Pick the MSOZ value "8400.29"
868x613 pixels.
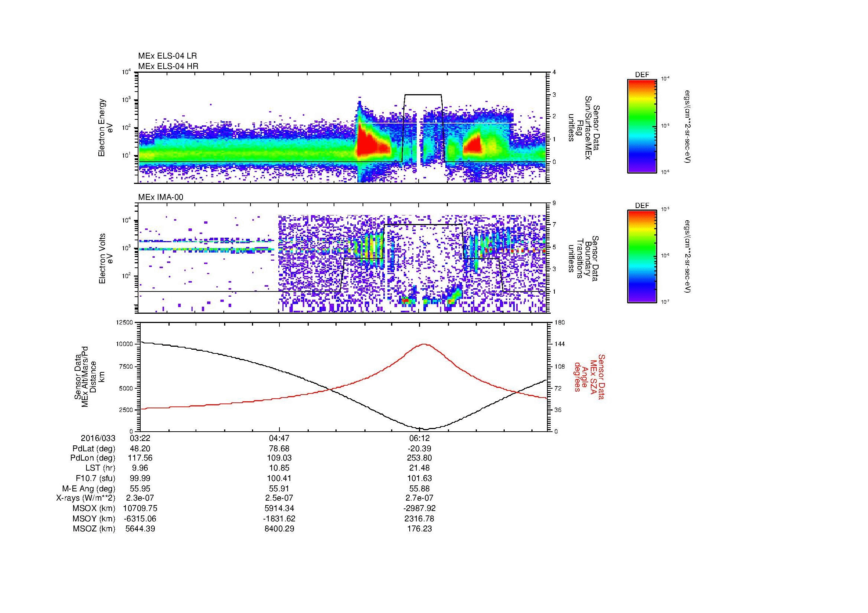279,529
